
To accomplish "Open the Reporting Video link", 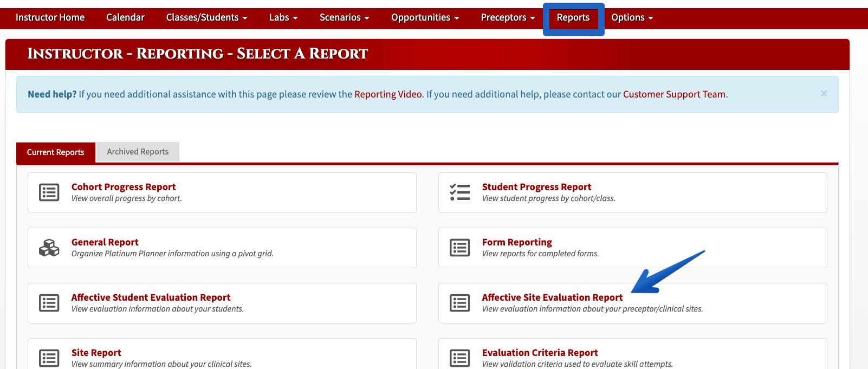I will (388, 94).
